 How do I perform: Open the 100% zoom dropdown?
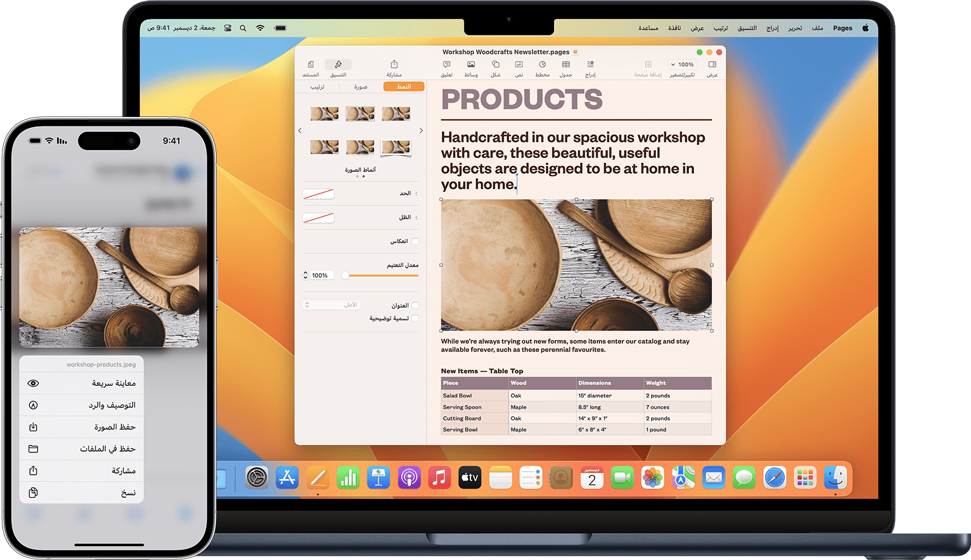(x=682, y=65)
